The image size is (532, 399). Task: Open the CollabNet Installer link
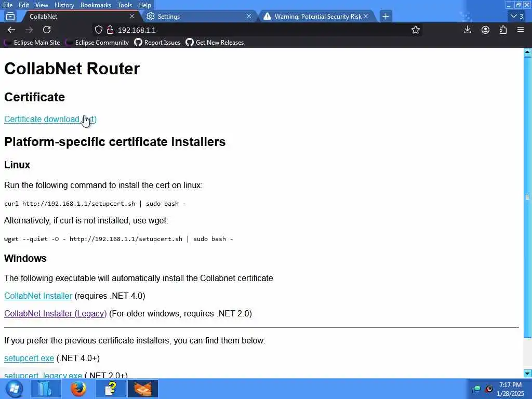coord(38,296)
